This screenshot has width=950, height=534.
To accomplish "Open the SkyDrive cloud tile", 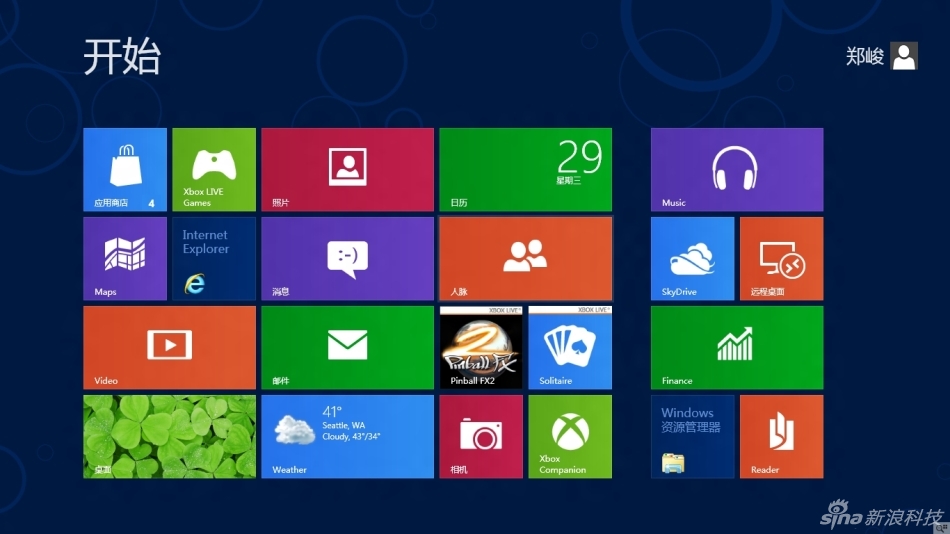I will pyautogui.click(x=692, y=258).
